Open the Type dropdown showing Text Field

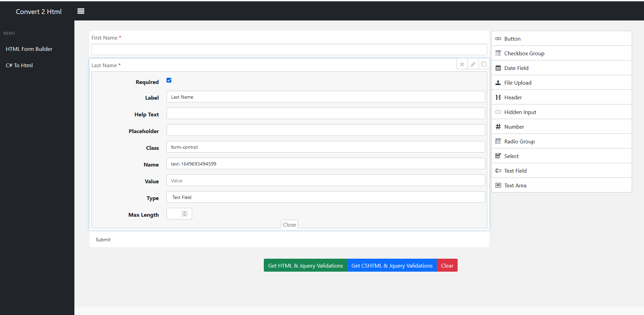(x=326, y=197)
